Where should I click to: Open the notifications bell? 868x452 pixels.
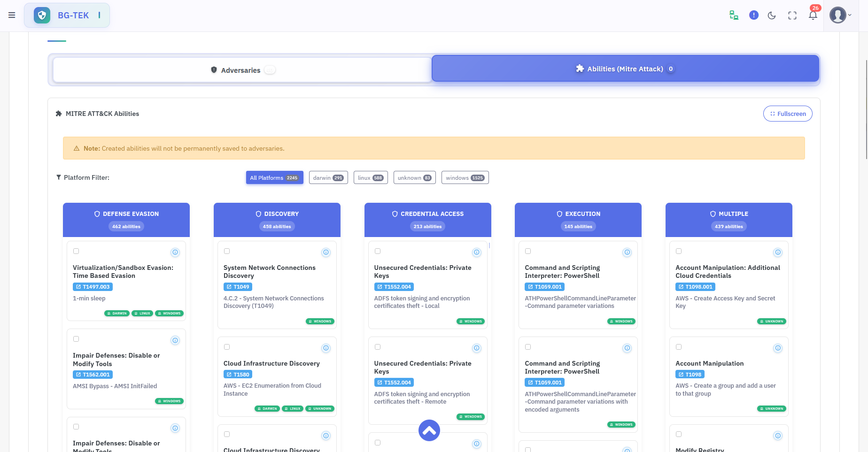813,15
